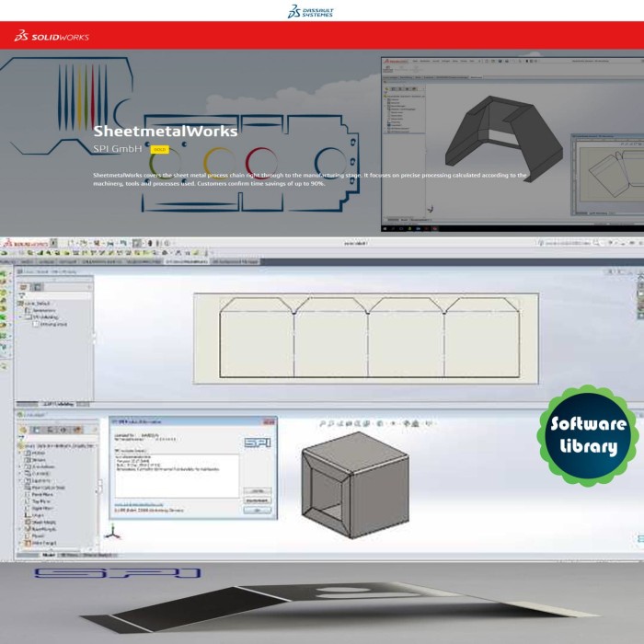
Task: Select the Sheet-Metal feature in tree
Action: [40, 523]
